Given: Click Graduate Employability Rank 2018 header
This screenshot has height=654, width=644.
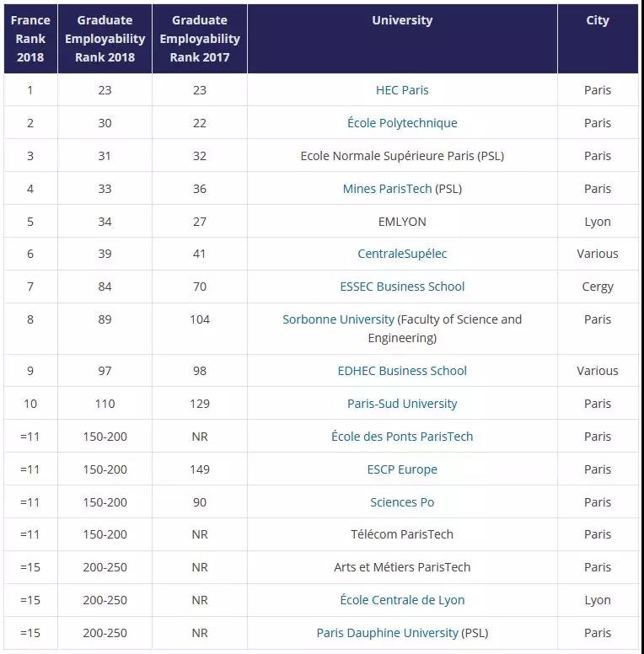Looking at the screenshot, I should pyautogui.click(x=105, y=39).
